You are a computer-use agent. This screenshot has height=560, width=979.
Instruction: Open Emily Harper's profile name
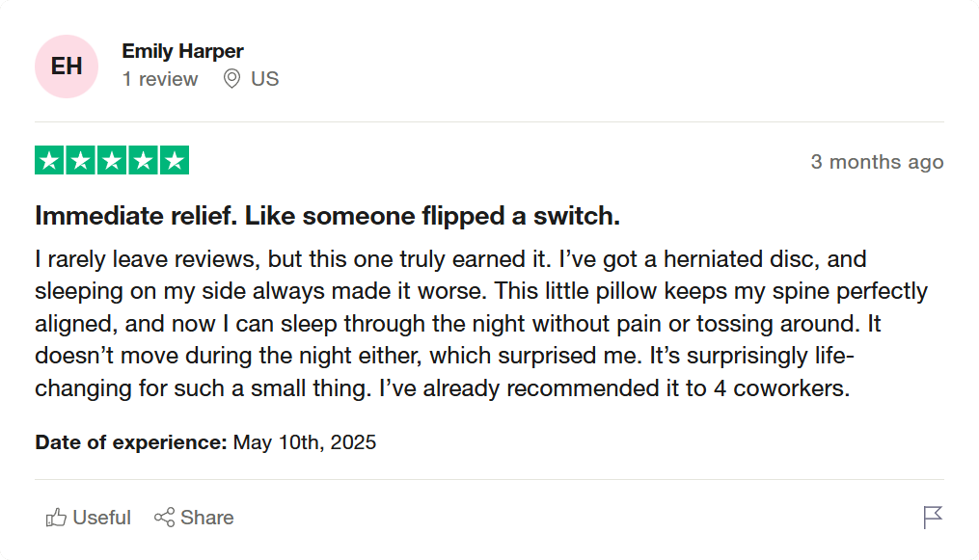click(x=182, y=51)
